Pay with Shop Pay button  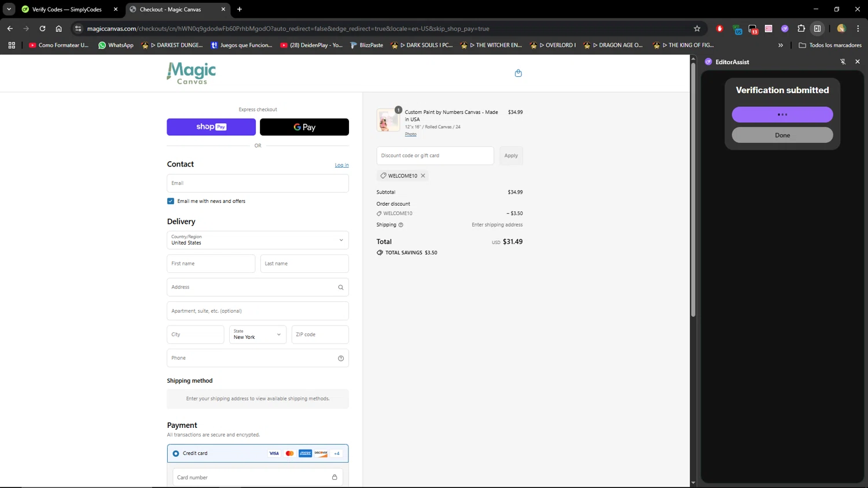(x=211, y=127)
